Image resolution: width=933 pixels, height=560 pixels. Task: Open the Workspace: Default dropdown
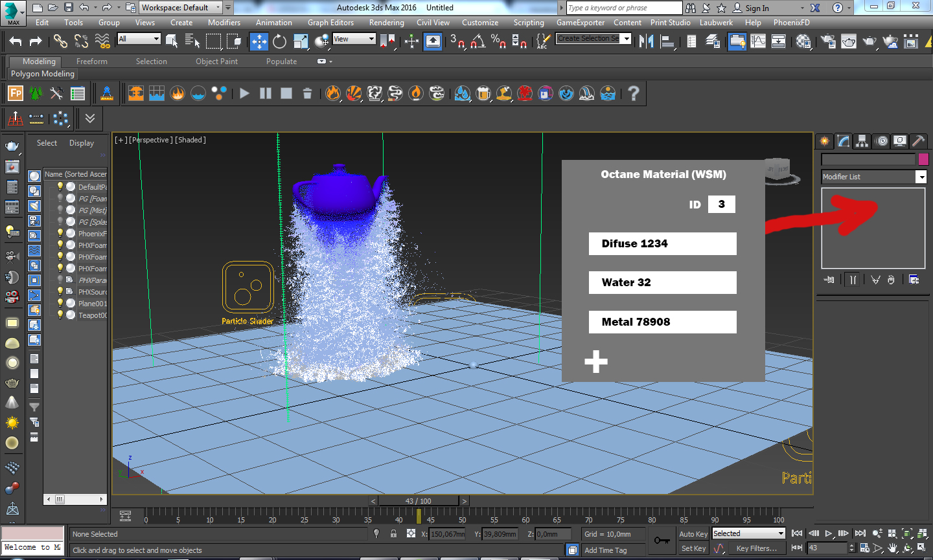[181, 8]
